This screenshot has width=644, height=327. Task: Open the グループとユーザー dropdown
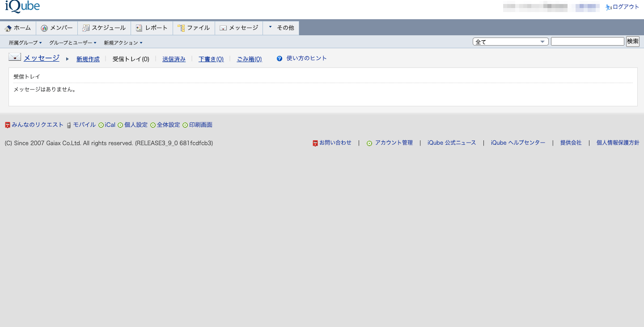pyautogui.click(x=73, y=43)
